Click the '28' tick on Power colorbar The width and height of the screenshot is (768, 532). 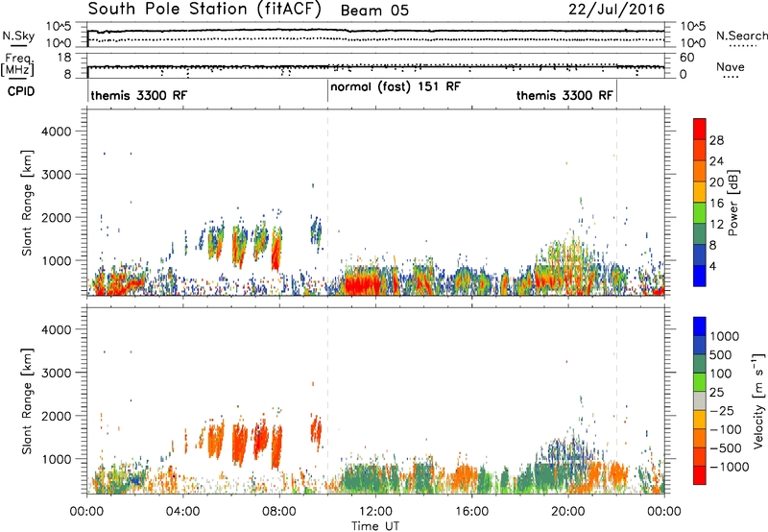[716, 140]
